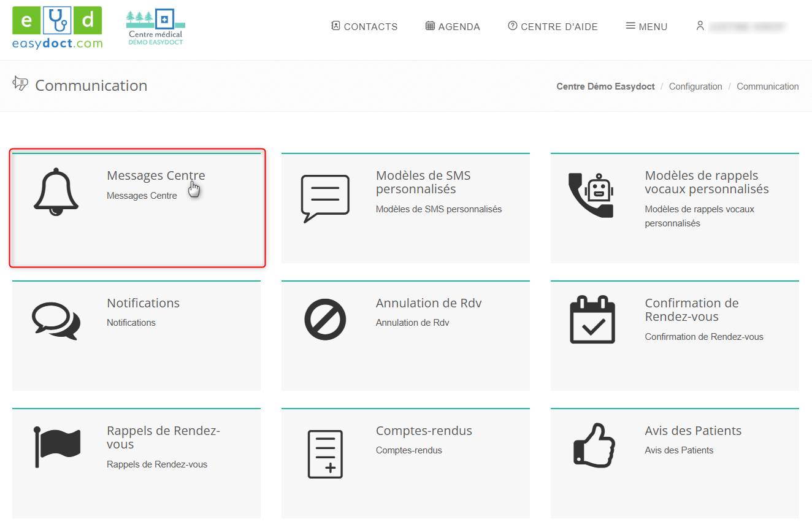Open the Communication breadcrumb link
The height and width of the screenshot is (527, 812).
[767, 87]
